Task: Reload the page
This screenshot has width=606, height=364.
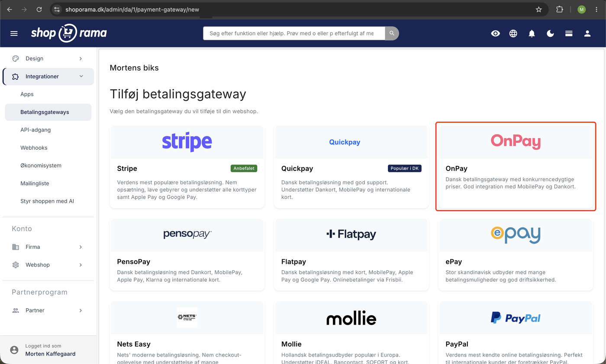Action: pos(39,9)
